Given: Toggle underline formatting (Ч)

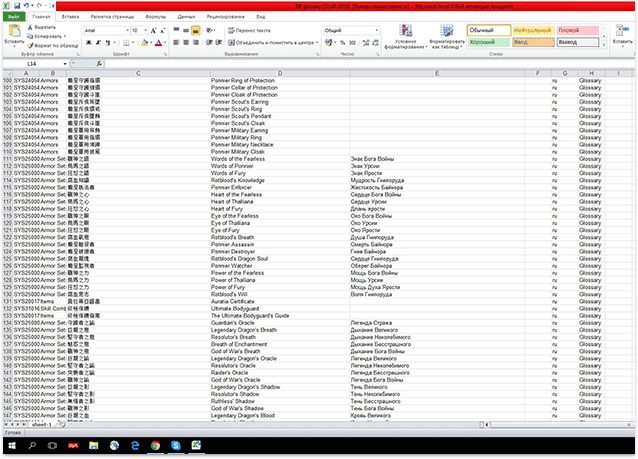Looking at the screenshot, I should click(x=108, y=43).
